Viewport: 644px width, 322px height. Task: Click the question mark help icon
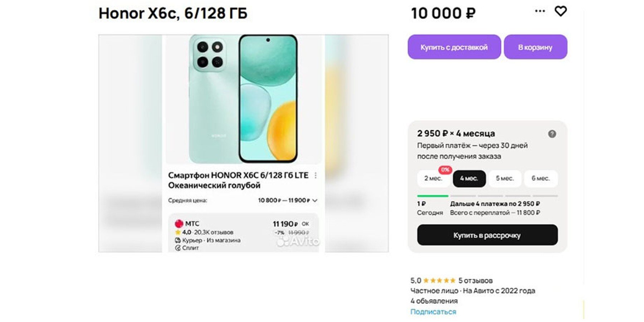coord(552,134)
